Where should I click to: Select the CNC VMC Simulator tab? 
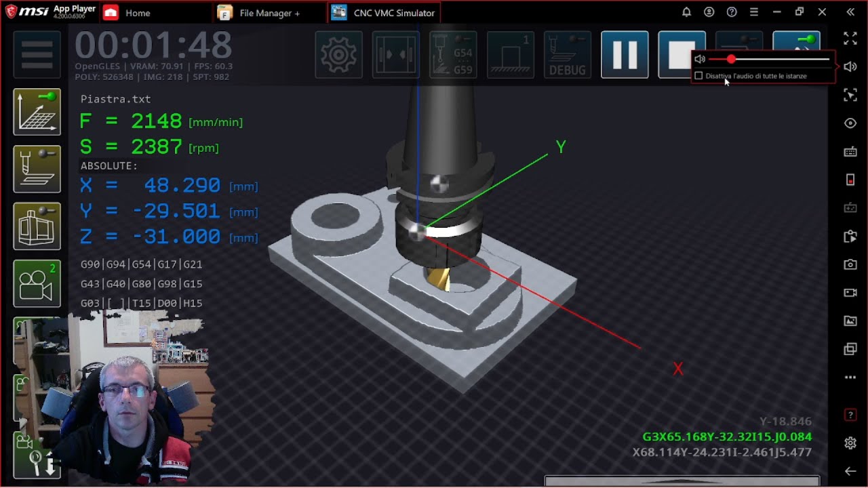coord(384,13)
